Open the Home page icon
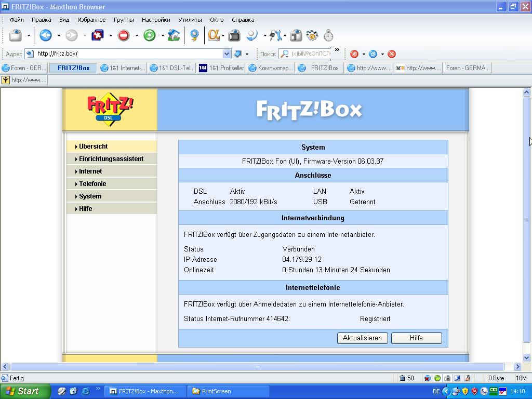 174,35
